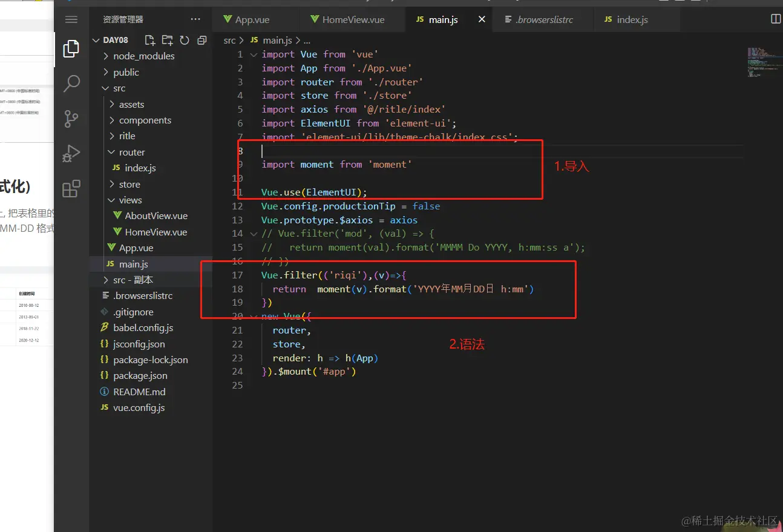The image size is (783, 532).
Task: Open the explorer panel more actions menu
Action: pos(195,19)
